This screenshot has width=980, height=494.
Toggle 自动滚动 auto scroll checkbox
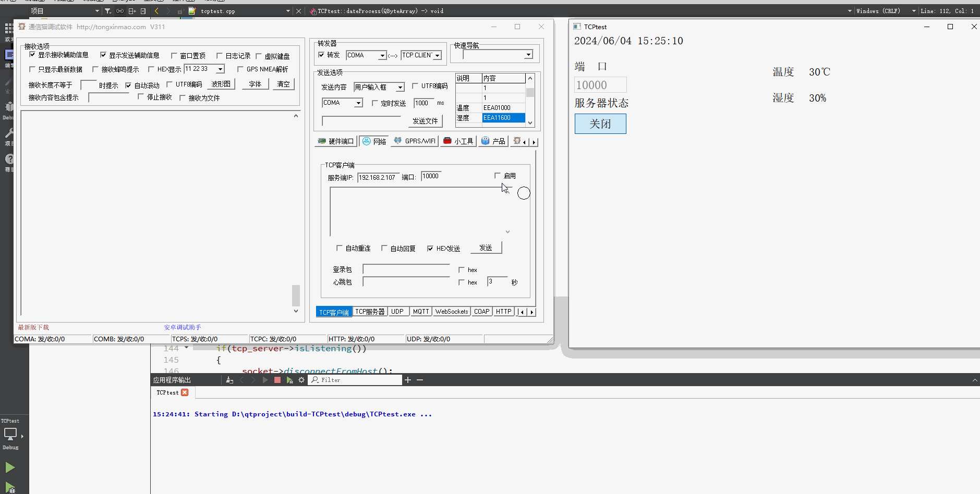pyautogui.click(x=128, y=85)
